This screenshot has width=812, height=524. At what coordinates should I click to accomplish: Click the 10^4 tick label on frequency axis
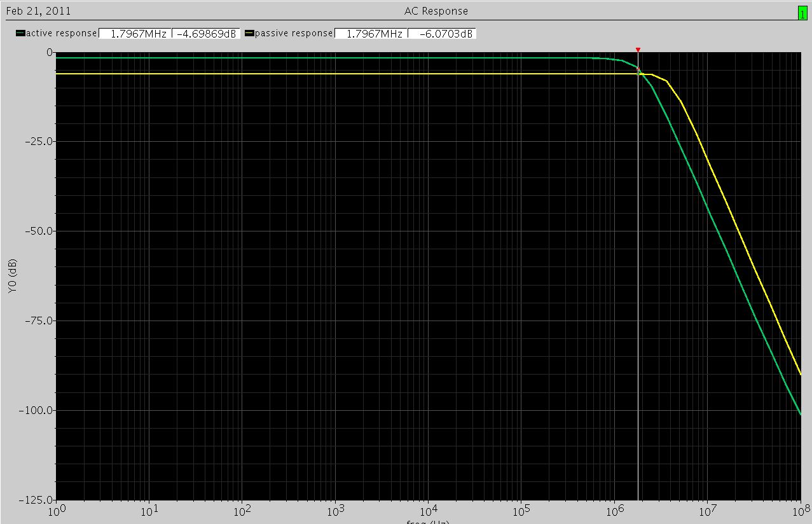[x=427, y=511]
